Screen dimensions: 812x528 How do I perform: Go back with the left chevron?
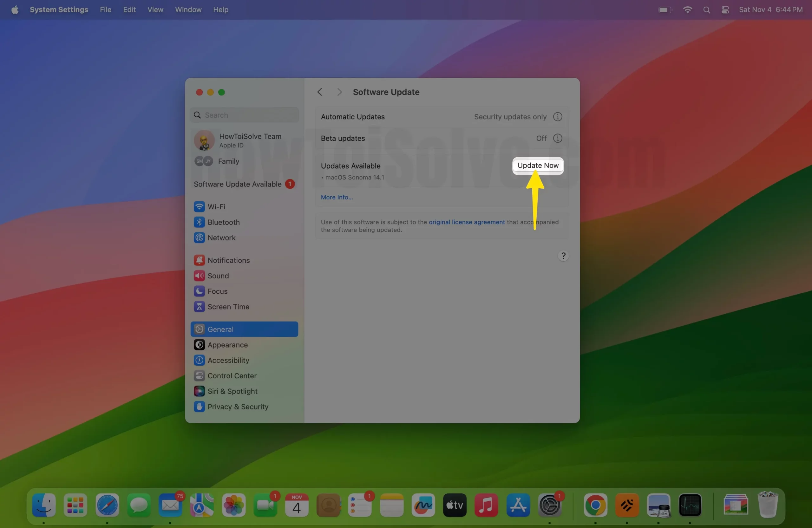pos(320,92)
